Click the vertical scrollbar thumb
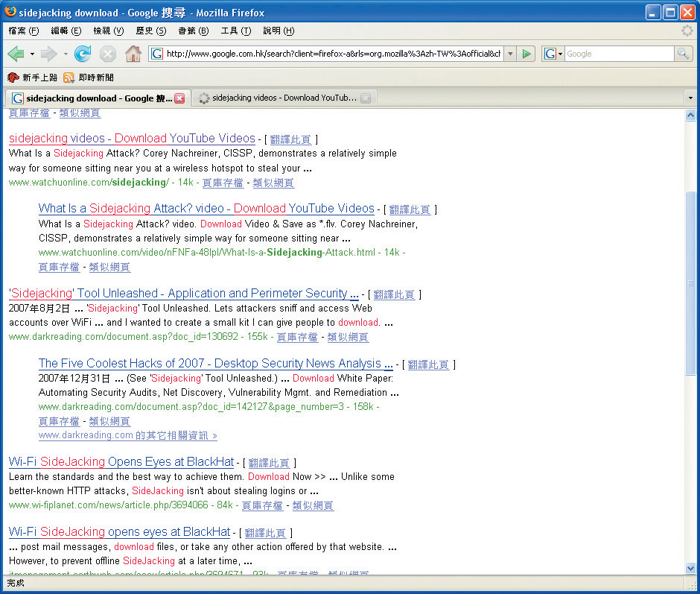This screenshot has height=594, width=700. (690, 282)
